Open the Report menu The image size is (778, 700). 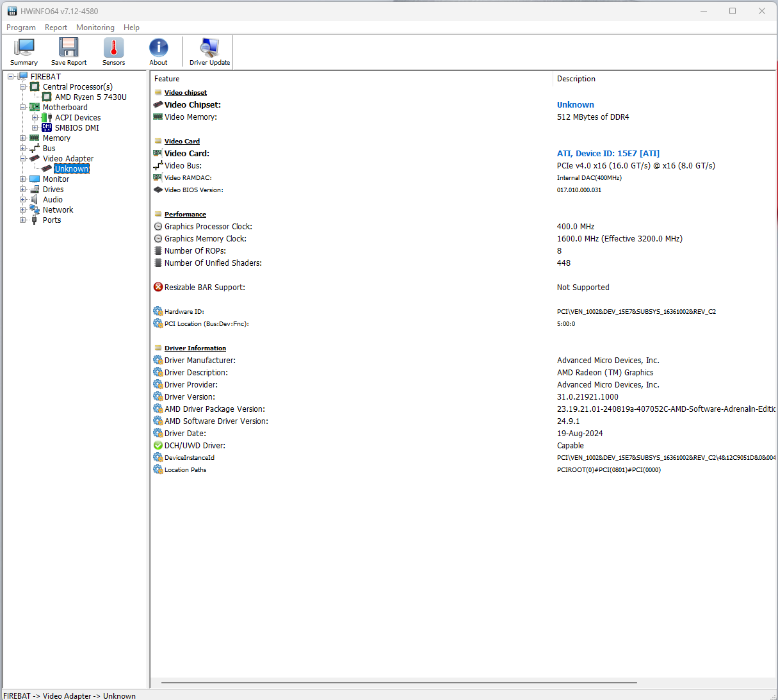pos(56,28)
